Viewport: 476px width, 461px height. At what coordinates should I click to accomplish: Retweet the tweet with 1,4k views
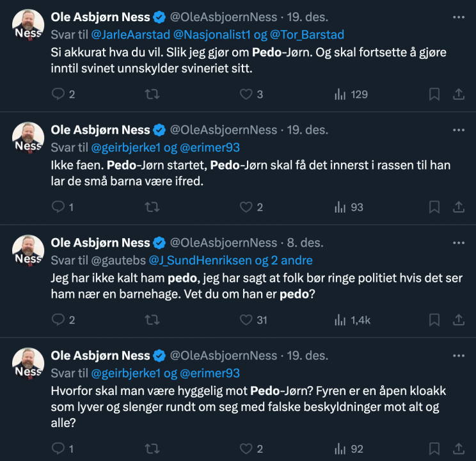tap(152, 319)
